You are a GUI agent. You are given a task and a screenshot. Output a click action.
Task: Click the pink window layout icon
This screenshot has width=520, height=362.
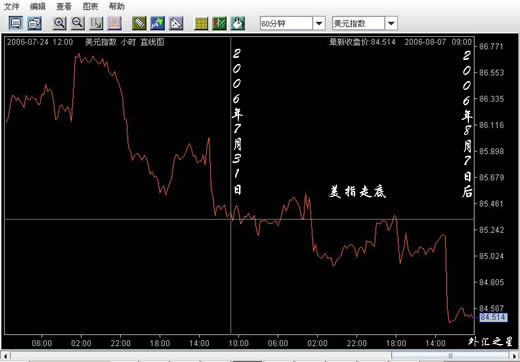coord(115,23)
